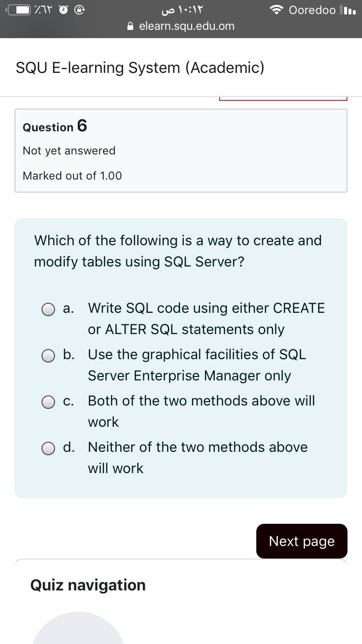Tap the Quiz navigation heading
Viewport: 362px width, 644px height.
coord(88,585)
